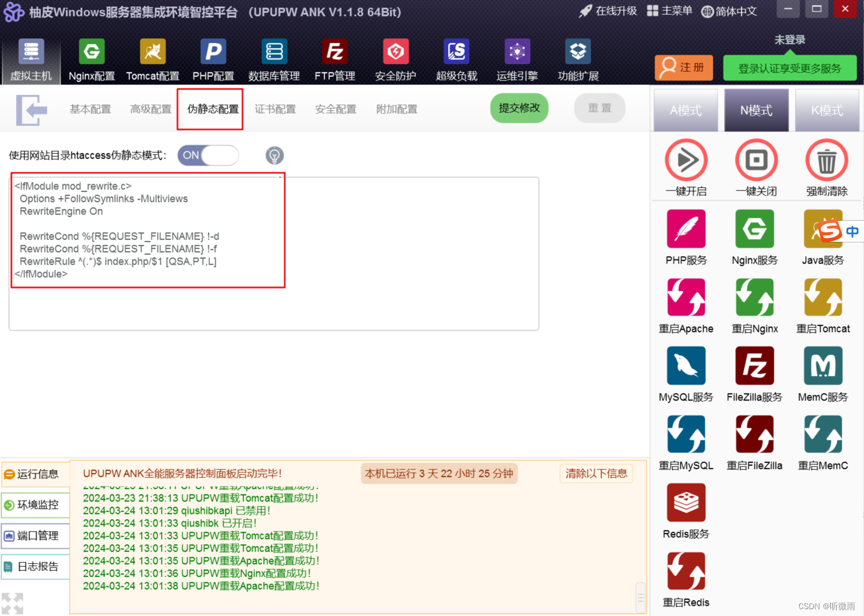Viewport: 864px width, 616px height.
Task: Click inside the rewrite rules text area
Action: [x=274, y=254]
